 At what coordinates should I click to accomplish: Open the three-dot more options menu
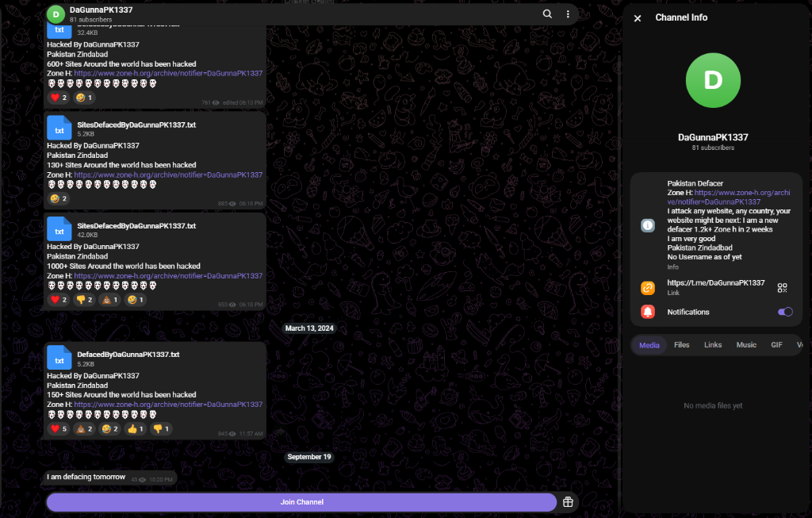coord(568,14)
